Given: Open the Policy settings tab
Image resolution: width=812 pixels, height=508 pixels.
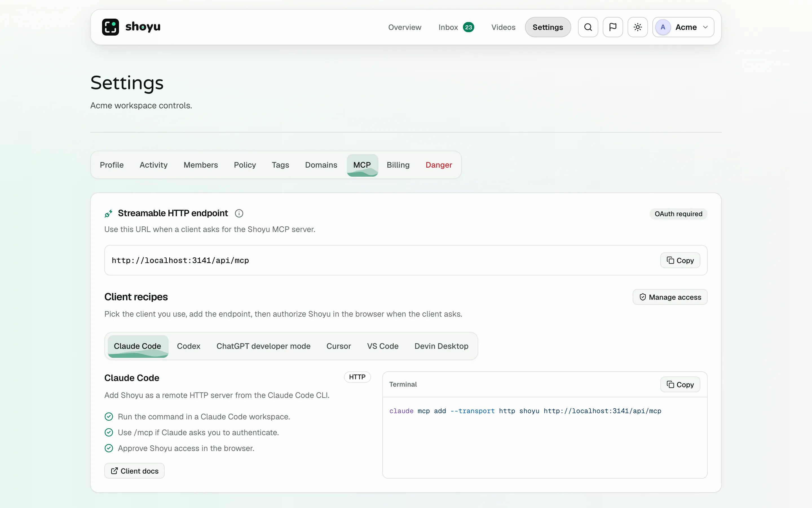Looking at the screenshot, I should click(245, 165).
